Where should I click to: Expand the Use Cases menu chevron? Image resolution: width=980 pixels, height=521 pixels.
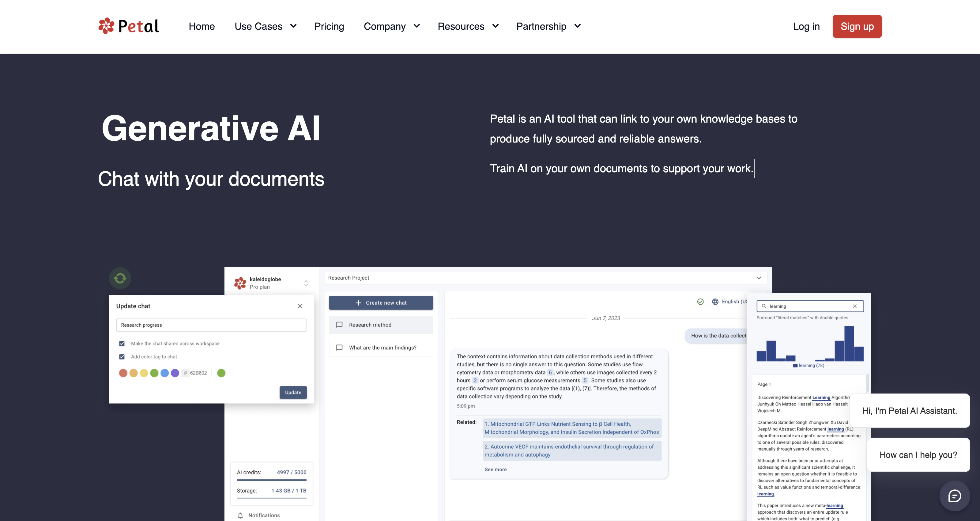click(293, 26)
